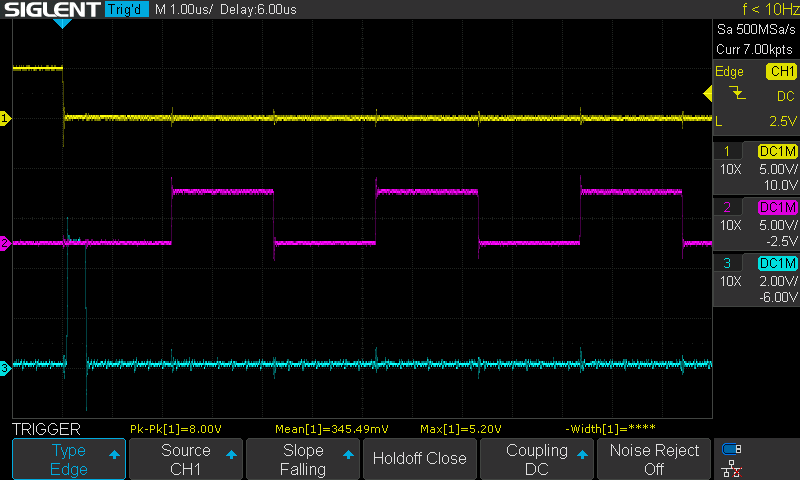The height and width of the screenshot is (480, 800).
Task: Click the trigger level 2.5V value
Action: point(783,121)
